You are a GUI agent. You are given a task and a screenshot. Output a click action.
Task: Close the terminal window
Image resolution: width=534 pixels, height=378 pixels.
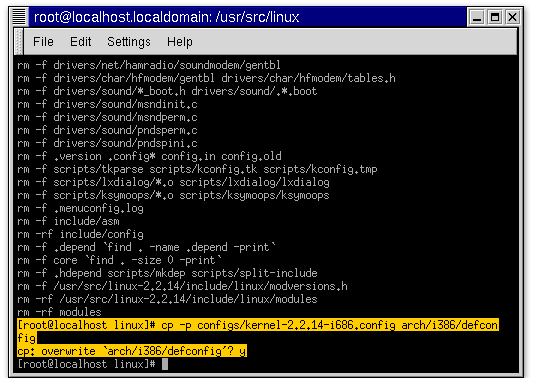[512, 17]
